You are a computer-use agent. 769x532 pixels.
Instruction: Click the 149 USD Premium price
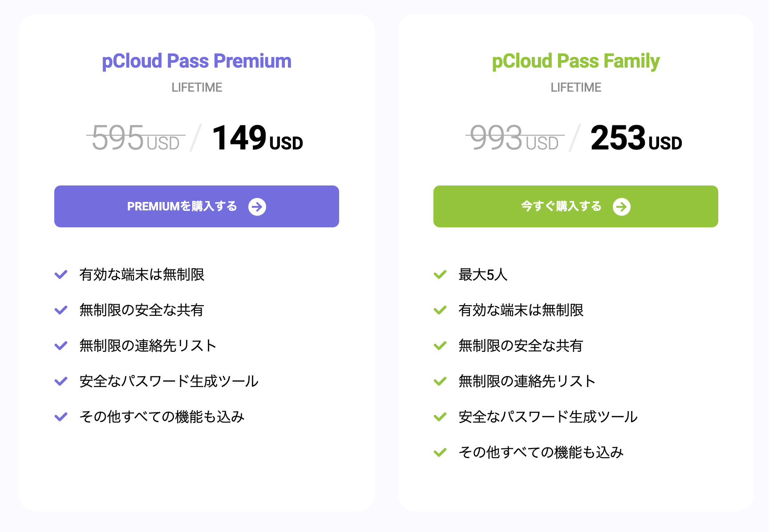coord(257,137)
